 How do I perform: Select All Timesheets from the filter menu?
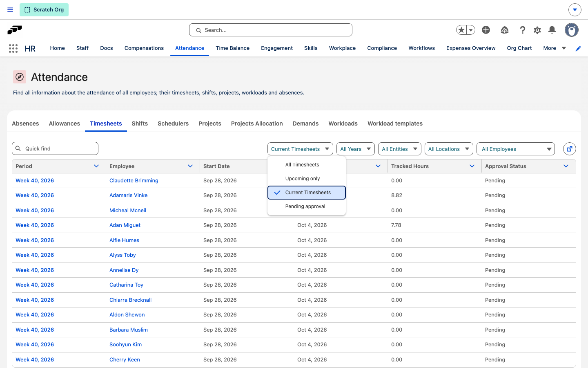[307, 165]
